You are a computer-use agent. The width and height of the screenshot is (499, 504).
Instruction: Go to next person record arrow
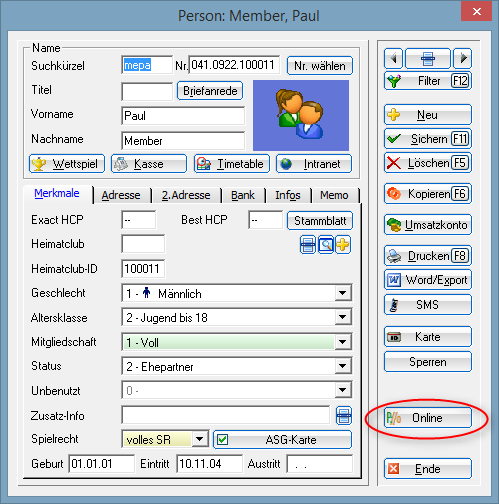[x=463, y=58]
